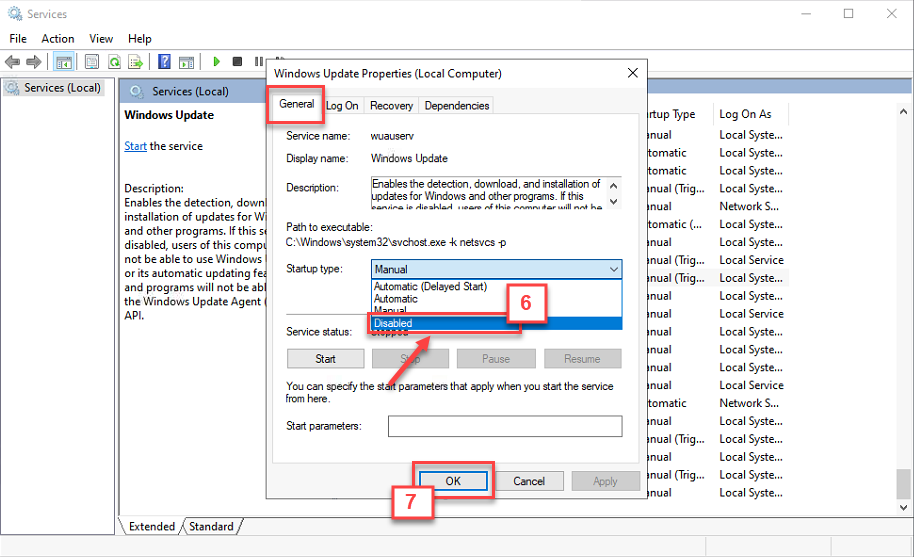Open Help with the blue question mark icon
914x557 pixels.
164,61
